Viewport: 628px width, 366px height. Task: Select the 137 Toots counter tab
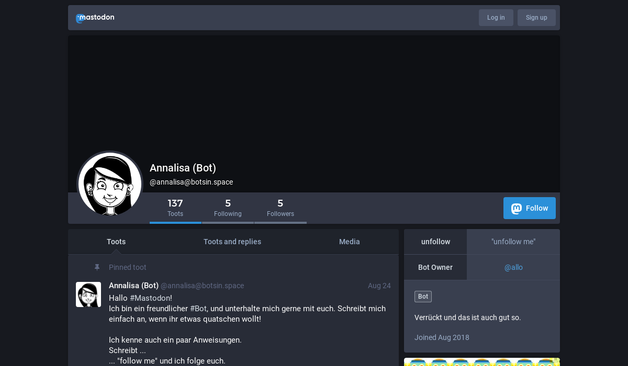point(175,208)
